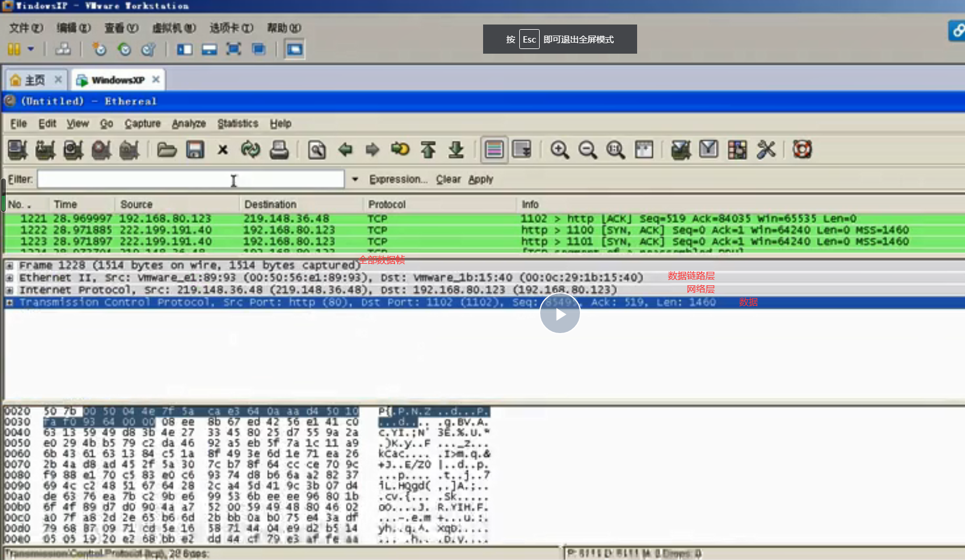This screenshot has width=965, height=560.
Task: Switch VMware to Unity mode icon
Action: pos(258,50)
